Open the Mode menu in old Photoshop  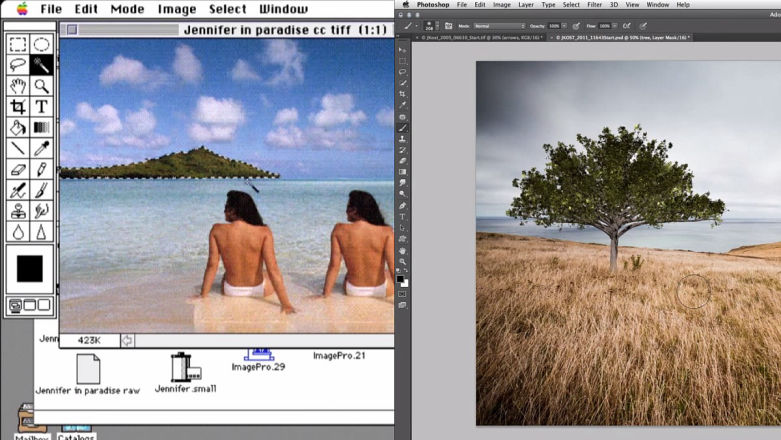pyautogui.click(x=127, y=9)
